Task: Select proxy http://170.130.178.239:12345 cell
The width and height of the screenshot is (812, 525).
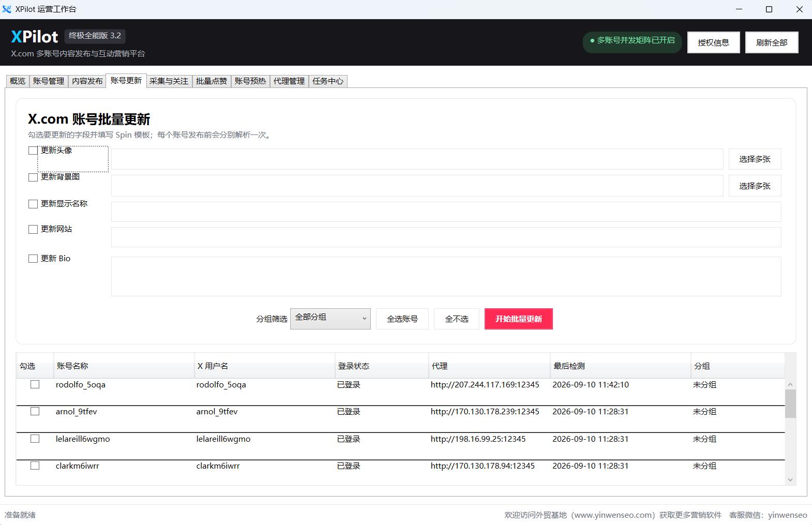Action: (485, 412)
